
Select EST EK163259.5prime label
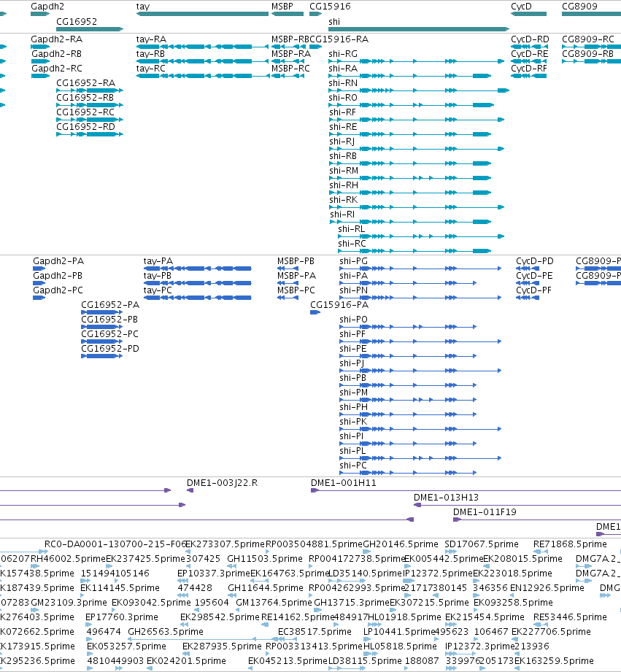coord(554,661)
